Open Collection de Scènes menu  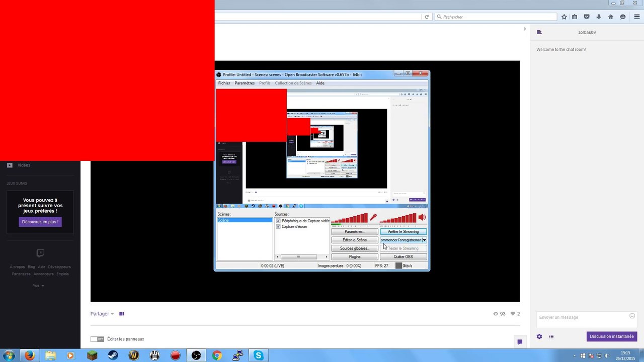[293, 83]
